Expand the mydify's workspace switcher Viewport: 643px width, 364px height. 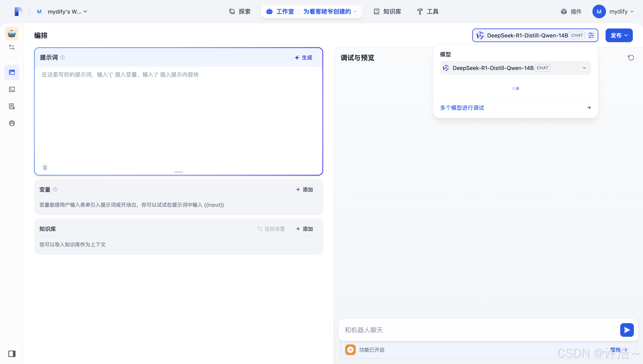point(67,11)
